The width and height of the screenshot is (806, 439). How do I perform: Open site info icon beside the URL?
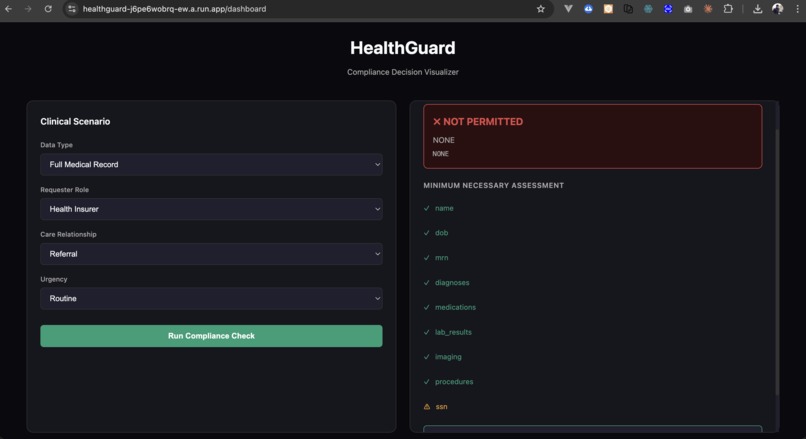point(72,9)
